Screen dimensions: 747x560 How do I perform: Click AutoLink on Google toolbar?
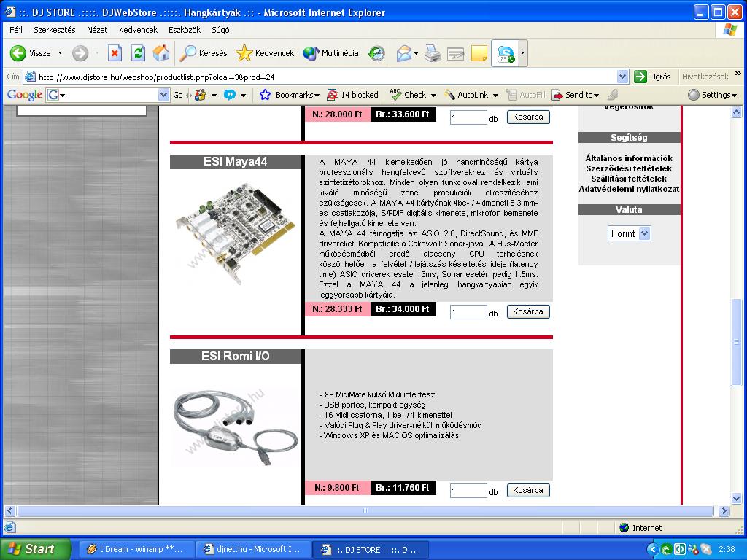tap(466, 95)
